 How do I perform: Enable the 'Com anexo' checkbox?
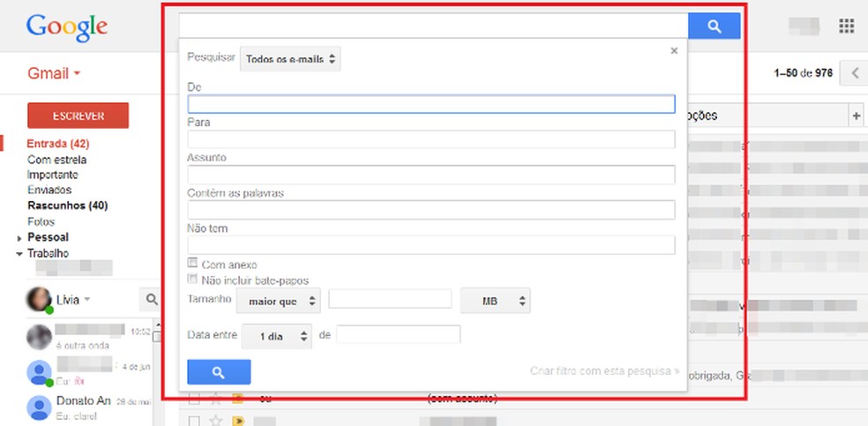tap(192, 263)
